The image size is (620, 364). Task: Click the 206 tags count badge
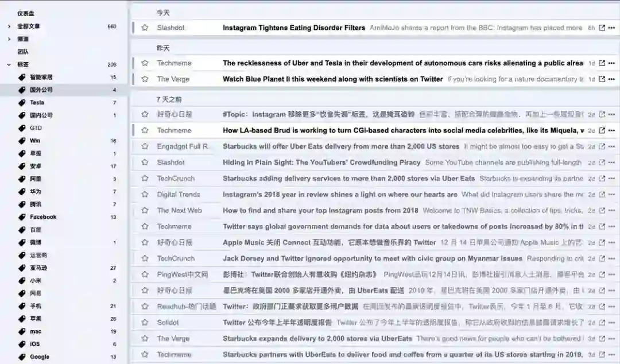click(x=112, y=64)
